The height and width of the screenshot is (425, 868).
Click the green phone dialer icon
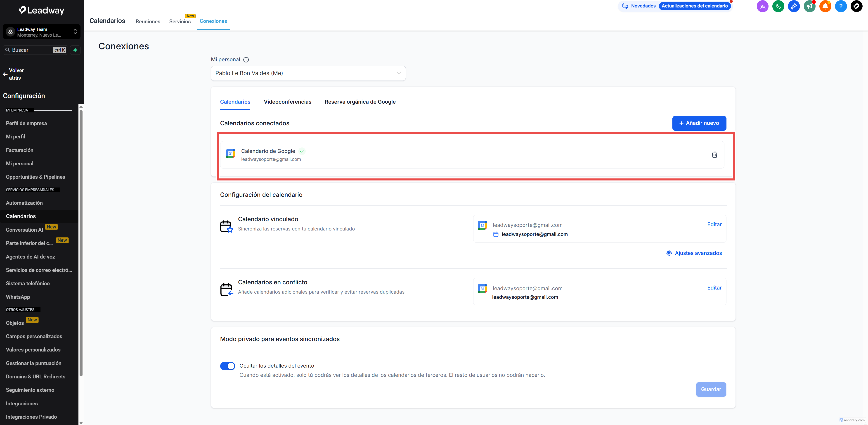click(778, 6)
